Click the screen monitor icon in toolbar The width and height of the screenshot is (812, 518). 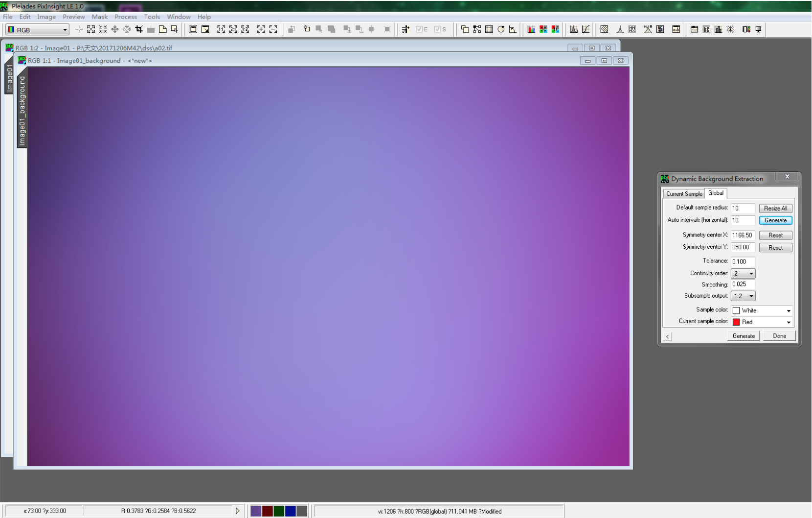pos(759,29)
